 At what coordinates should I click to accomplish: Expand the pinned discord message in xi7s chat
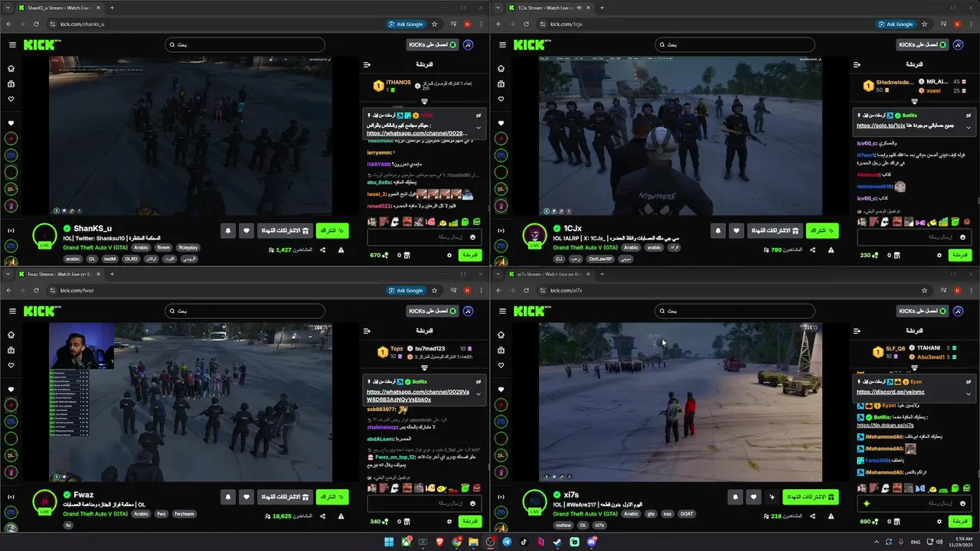click(x=969, y=394)
